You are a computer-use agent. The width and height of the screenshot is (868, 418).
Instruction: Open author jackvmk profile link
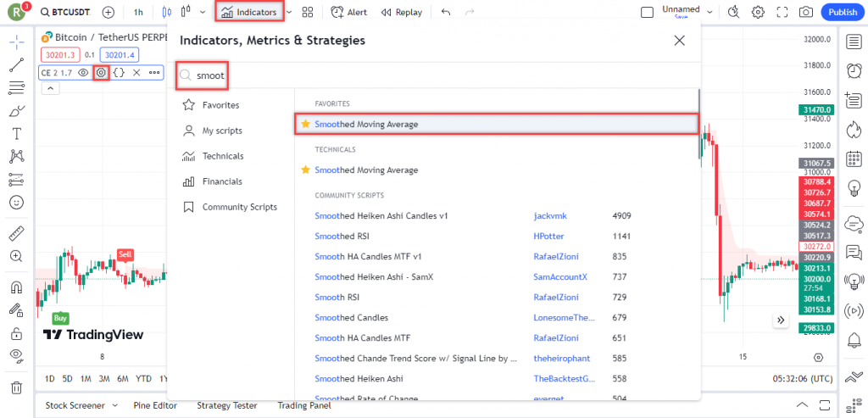pos(550,216)
